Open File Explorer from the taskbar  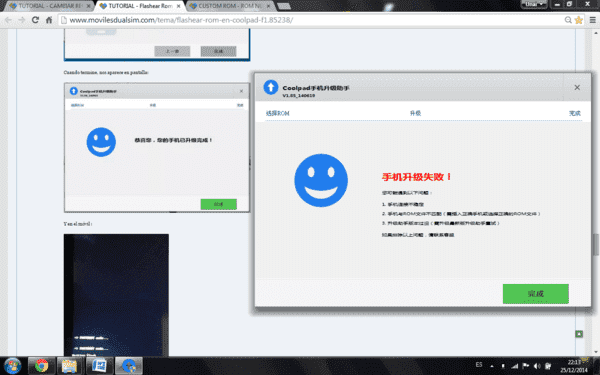(x=70, y=366)
